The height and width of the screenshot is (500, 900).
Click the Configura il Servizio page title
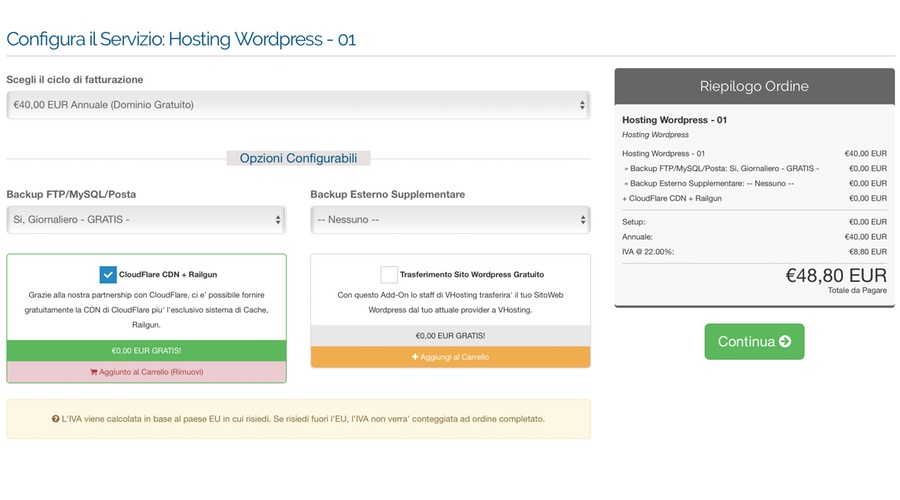[181, 39]
